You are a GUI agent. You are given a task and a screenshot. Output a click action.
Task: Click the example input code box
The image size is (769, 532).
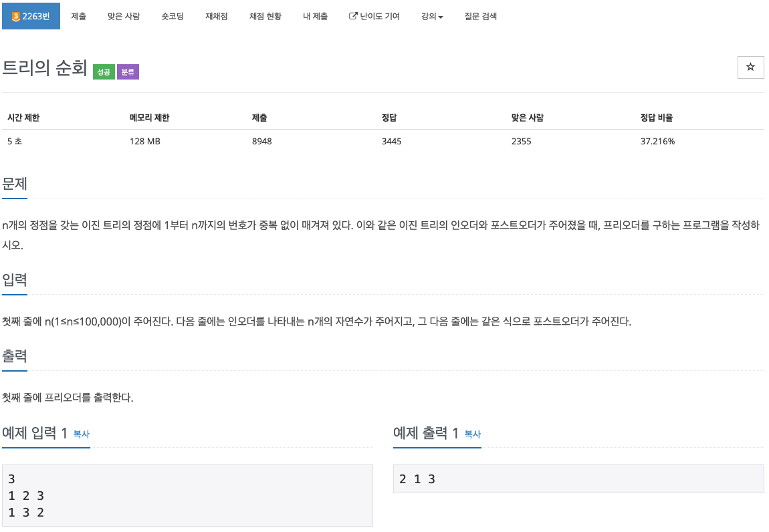pos(187,496)
